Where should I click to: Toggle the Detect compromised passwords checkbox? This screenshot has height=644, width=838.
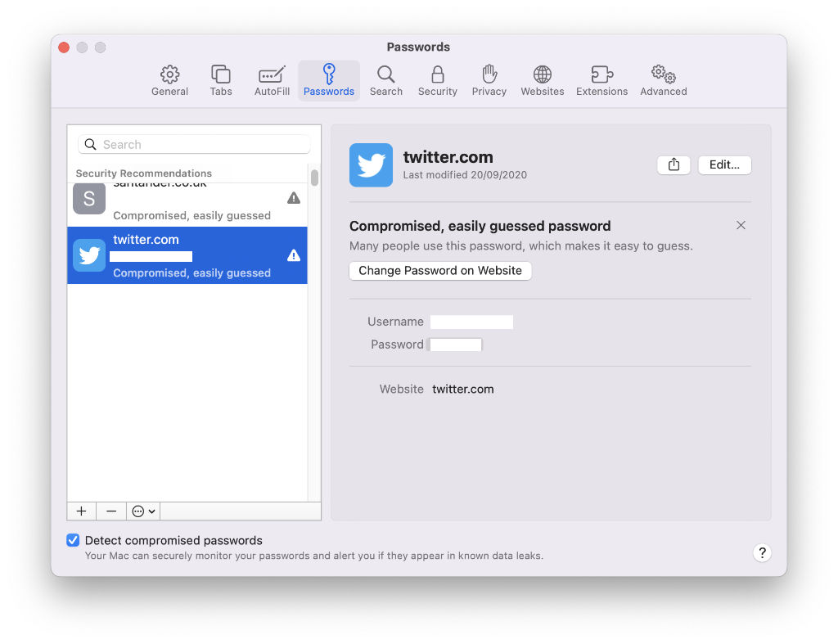click(x=73, y=540)
